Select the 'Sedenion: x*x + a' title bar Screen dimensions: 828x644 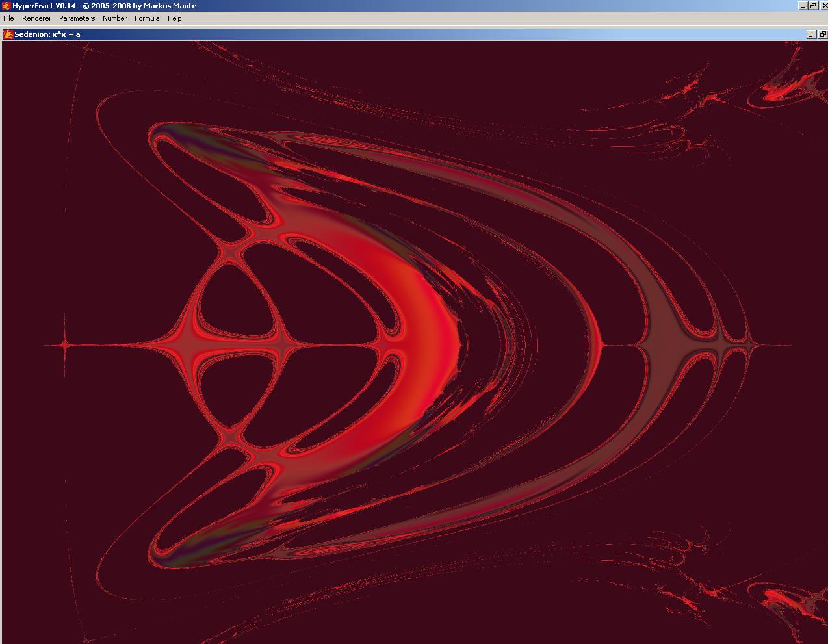(x=390, y=34)
